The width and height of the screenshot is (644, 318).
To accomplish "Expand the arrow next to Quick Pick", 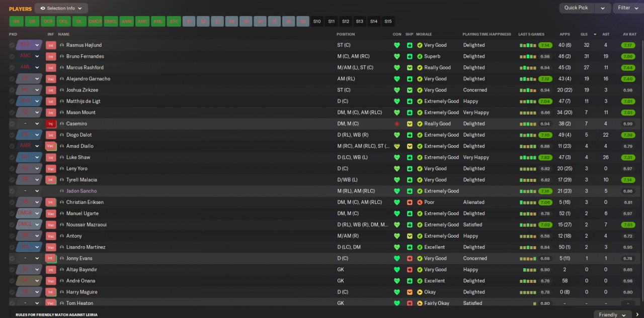I will pos(603,8).
